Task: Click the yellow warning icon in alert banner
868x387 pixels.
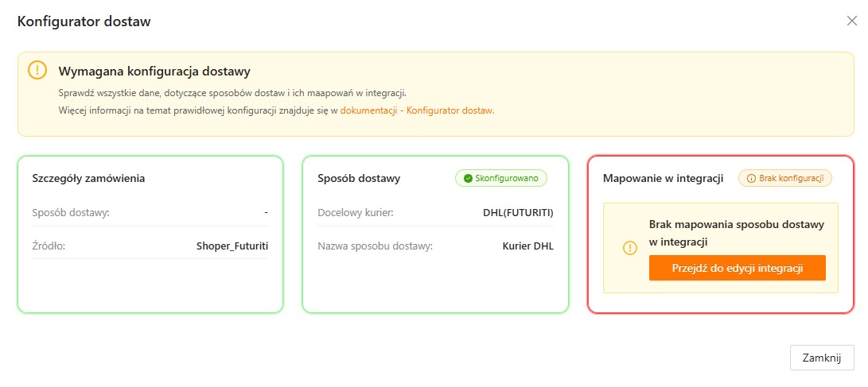Action: [37, 70]
